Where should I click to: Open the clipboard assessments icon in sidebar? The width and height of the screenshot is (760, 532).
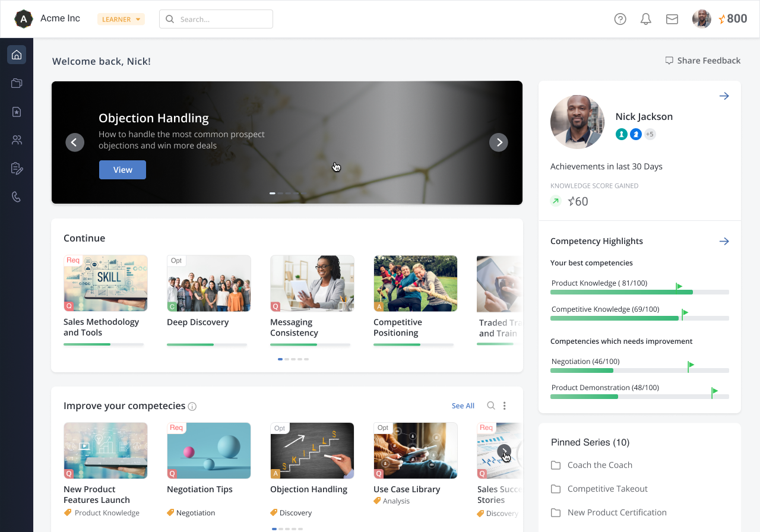coord(16,168)
